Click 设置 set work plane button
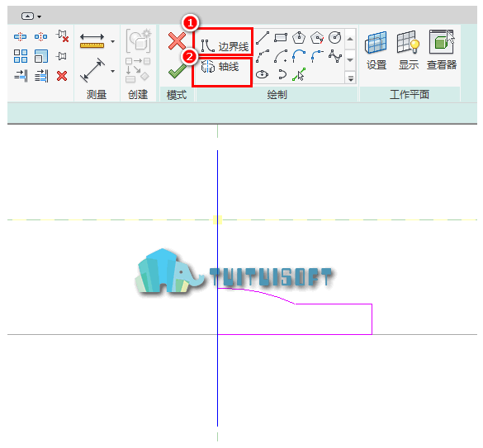483x448 pixels. pos(376,50)
